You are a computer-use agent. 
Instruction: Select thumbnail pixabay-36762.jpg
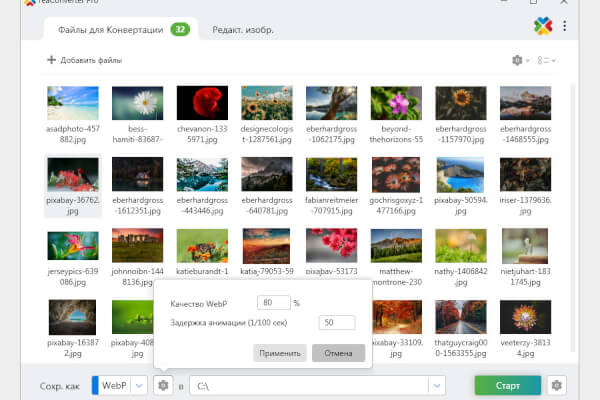[73, 187]
